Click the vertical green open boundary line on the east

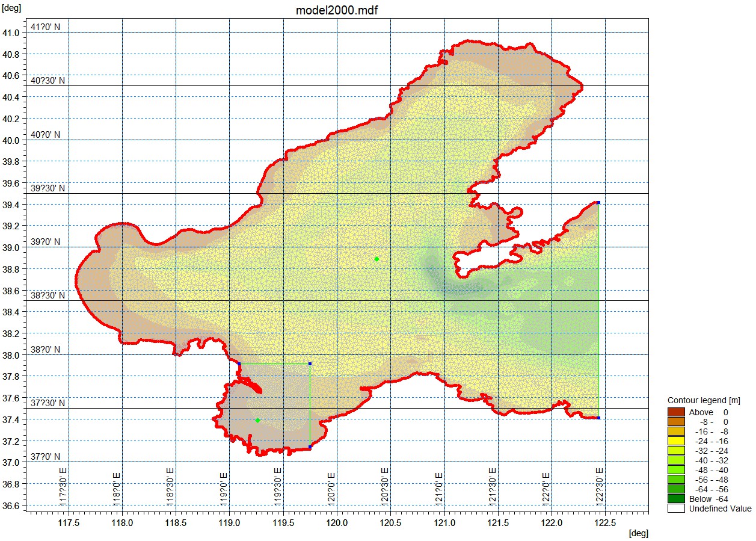click(x=598, y=313)
